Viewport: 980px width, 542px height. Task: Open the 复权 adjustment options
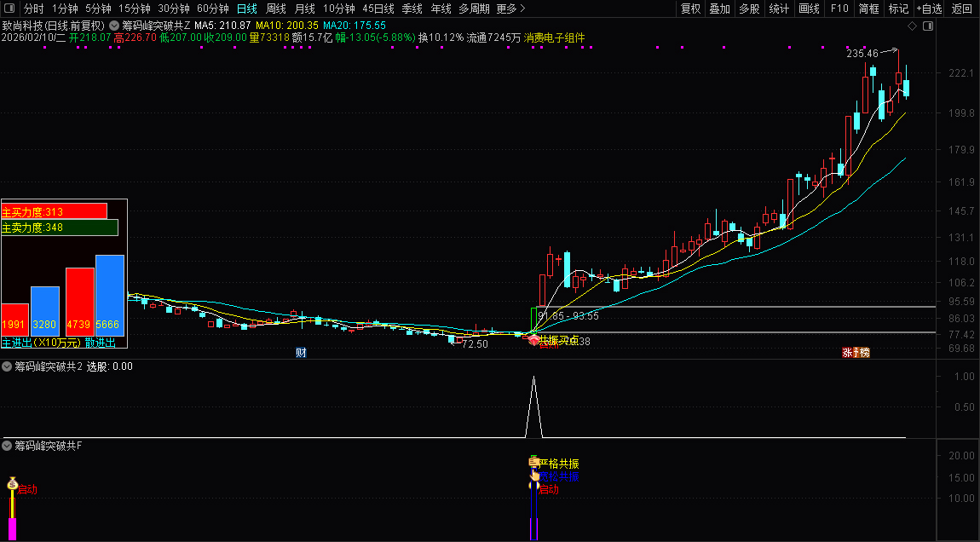point(690,9)
